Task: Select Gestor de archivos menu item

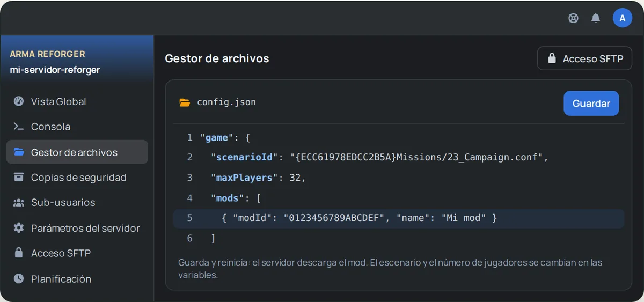Action: click(77, 152)
